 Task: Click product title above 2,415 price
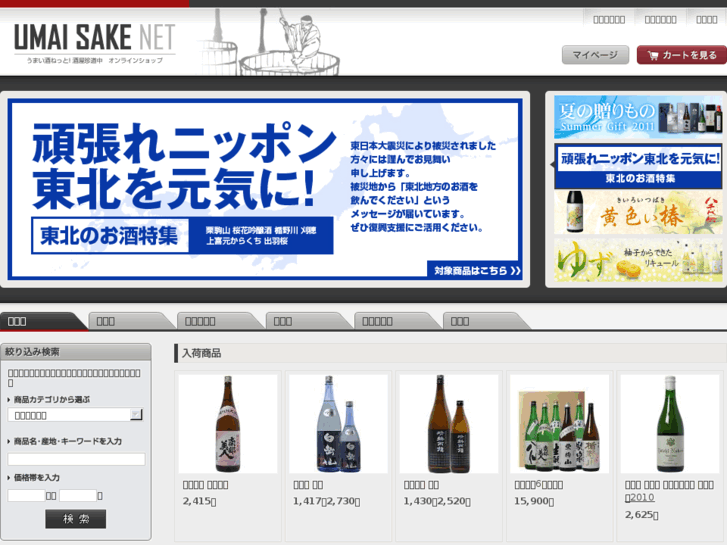[205, 485]
